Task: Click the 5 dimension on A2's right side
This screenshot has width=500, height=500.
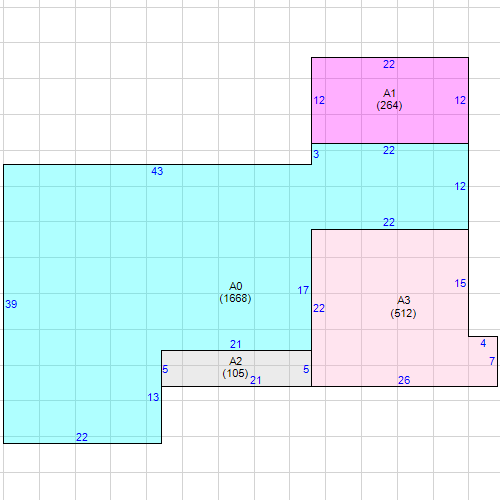Action: pyautogui.click(x=306, y=369)
